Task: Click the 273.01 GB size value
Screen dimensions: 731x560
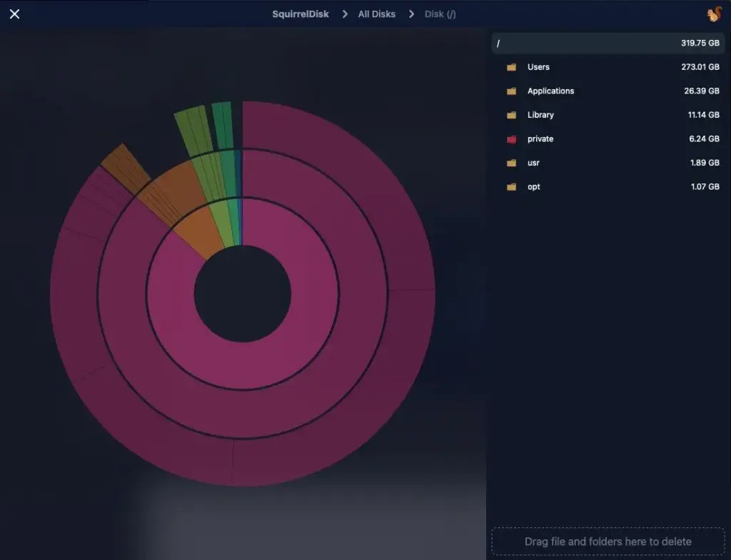Action: pos(700,67)
